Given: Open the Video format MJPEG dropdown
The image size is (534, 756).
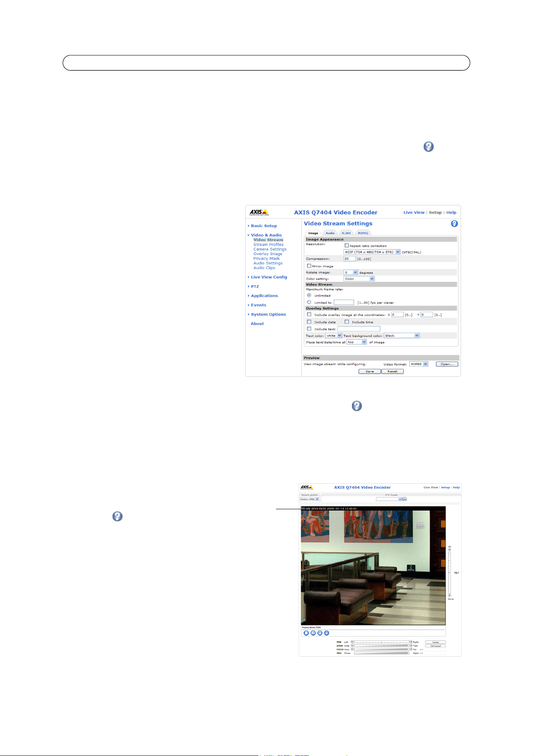Looking at the screenshot, I should click(419, 364).
